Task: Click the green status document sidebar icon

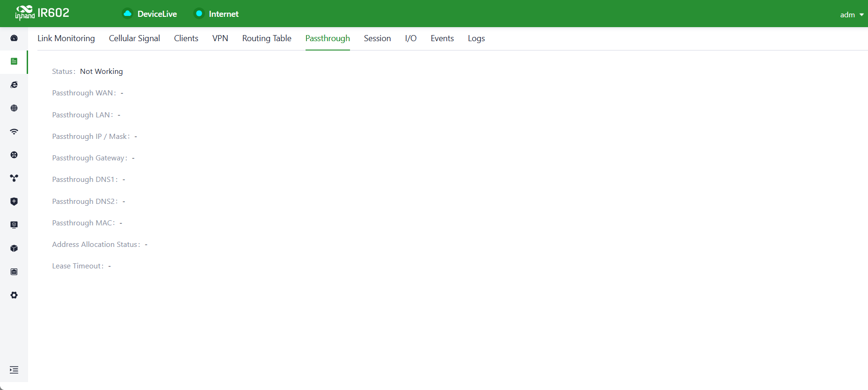Action: pyautogui.click(x=14, y=61)
